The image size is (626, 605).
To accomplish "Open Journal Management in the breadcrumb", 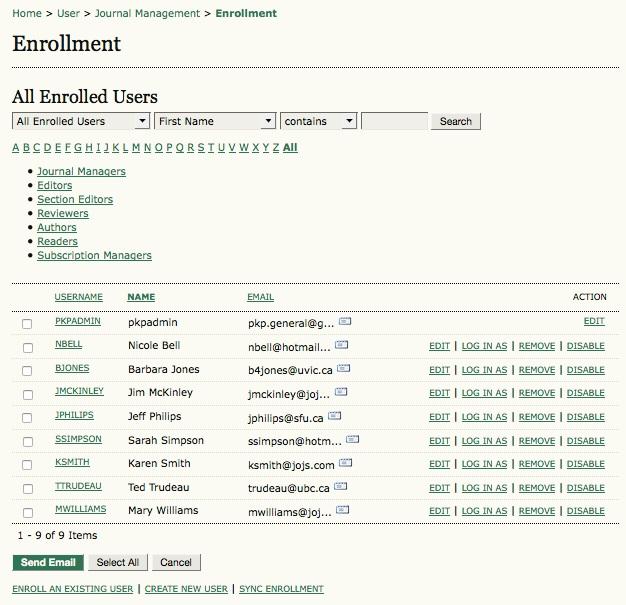I will coord(147,13).
